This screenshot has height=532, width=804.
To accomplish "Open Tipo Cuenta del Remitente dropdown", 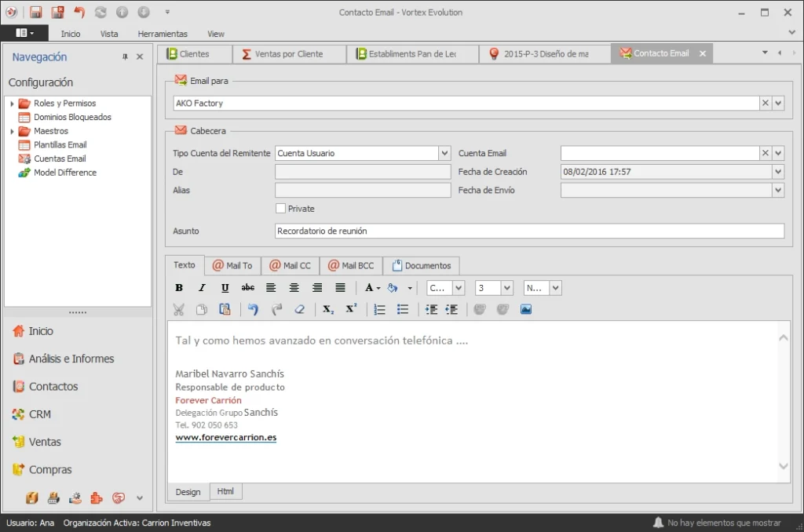I will pyautogui.click(x=444, y=153).
